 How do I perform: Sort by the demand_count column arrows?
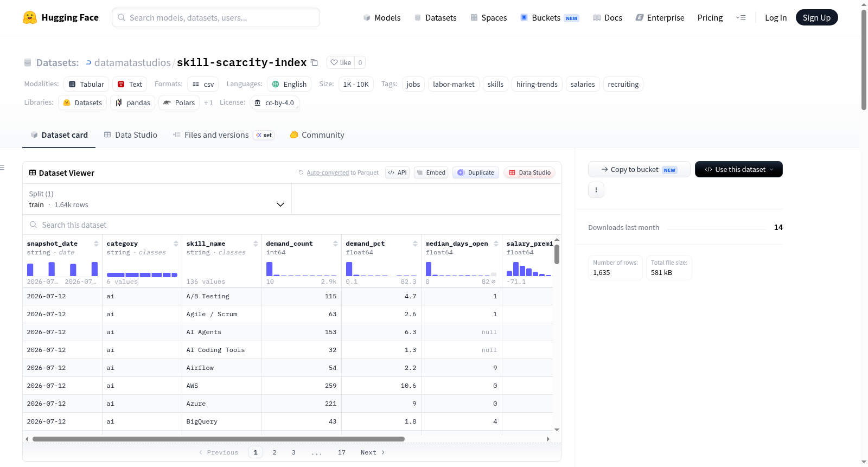point(335,244)
